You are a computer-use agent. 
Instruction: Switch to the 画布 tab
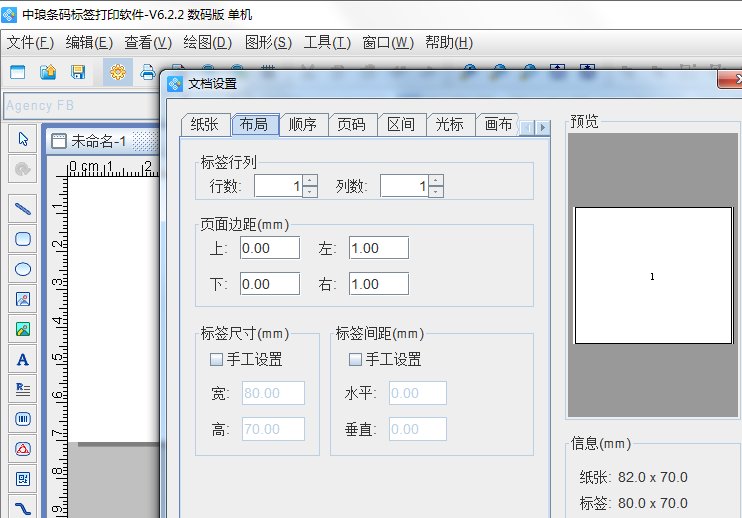pyautogui.click(x=498, y=124)
